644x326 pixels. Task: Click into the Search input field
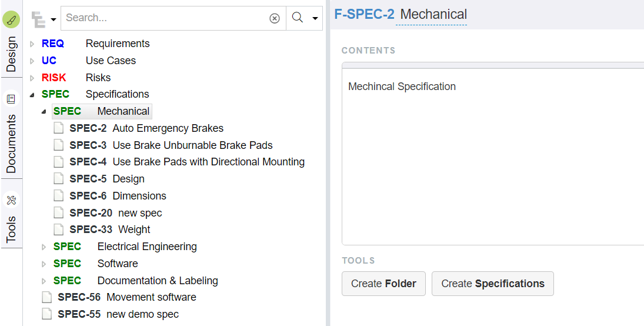(x=164, y=18)
